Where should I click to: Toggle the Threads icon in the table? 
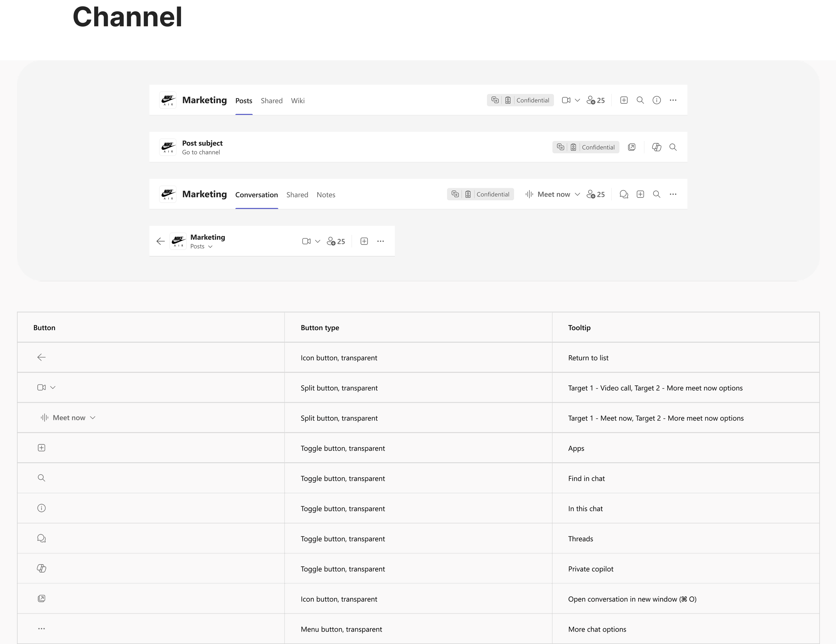coord(41,539)
